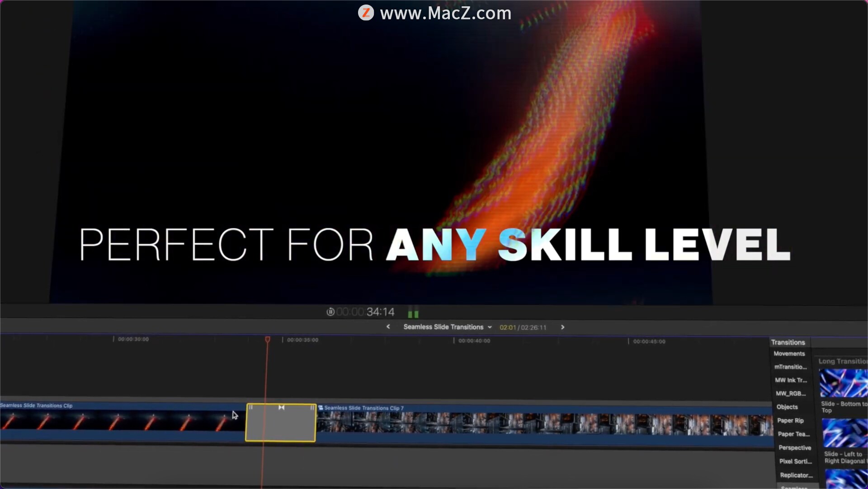Viewport: 868px width, 489px height.
Task: Click the Transitions browser header tab
Action: coord(788,342)
